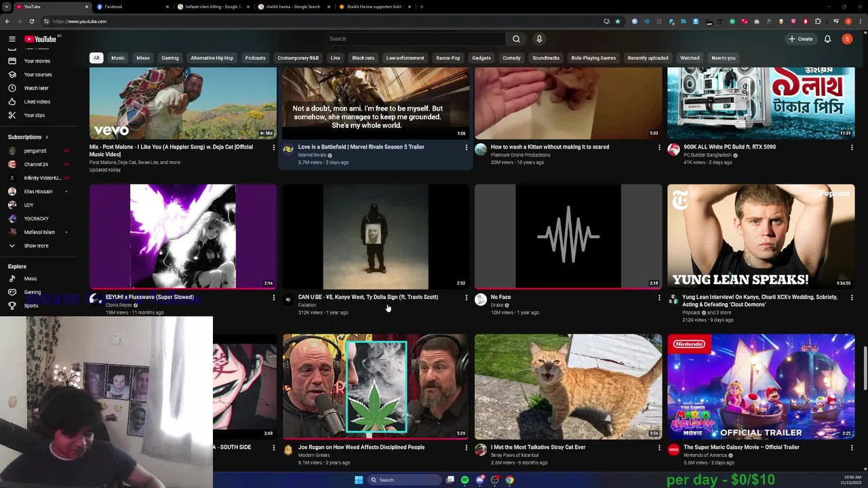Click the address bar URL

(x=80, y=21)
